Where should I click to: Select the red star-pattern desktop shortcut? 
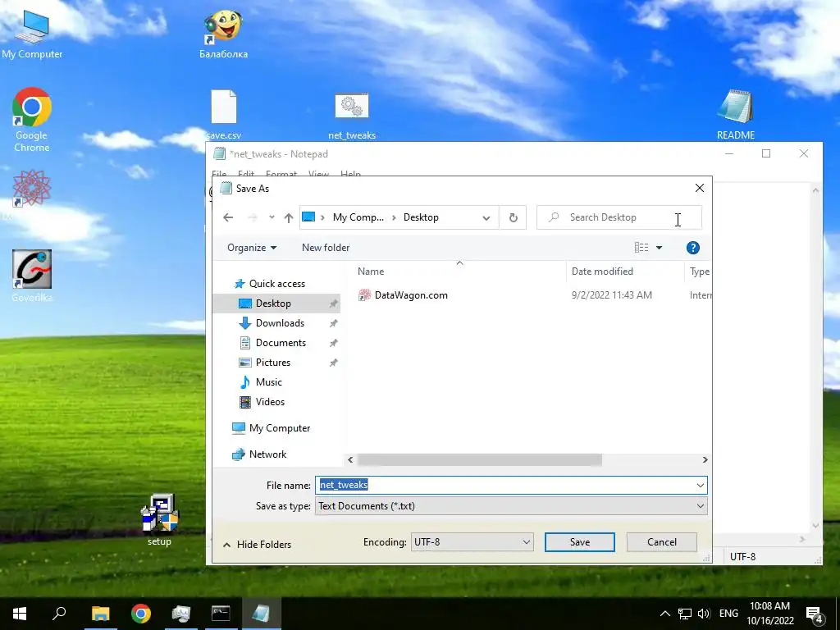[32, 189]
